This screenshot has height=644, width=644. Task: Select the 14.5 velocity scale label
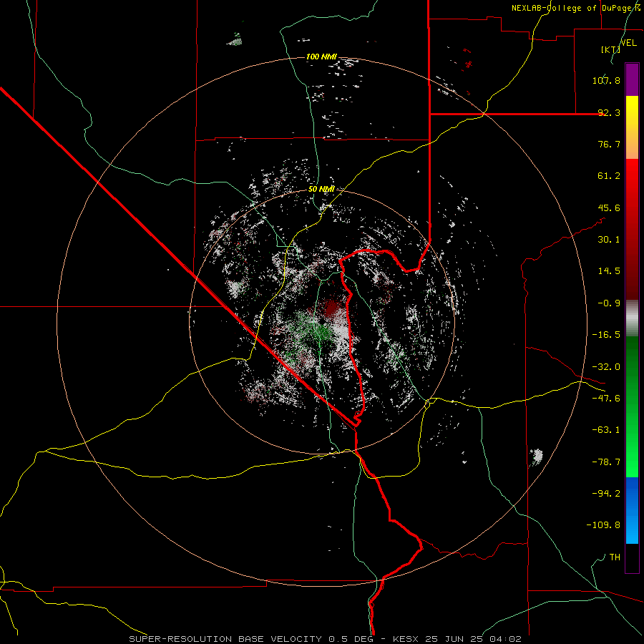click(x=609, y=271)
